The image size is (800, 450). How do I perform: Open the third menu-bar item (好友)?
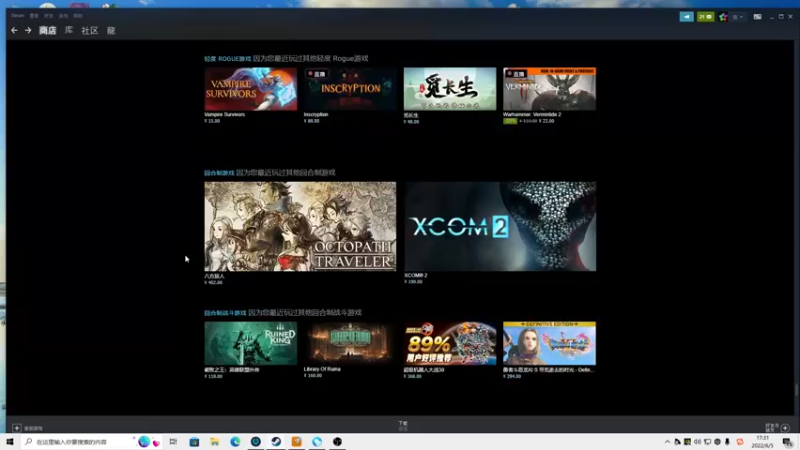(48, 16)
